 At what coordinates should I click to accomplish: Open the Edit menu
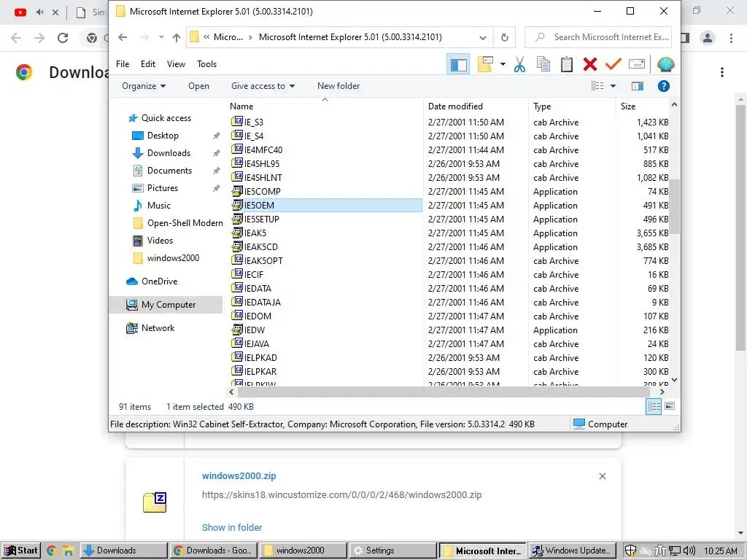tap(147, 64)
